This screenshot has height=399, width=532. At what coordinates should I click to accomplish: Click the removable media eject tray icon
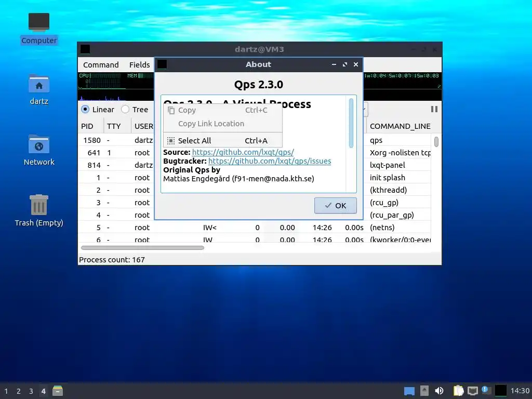(x=424, y=391)
